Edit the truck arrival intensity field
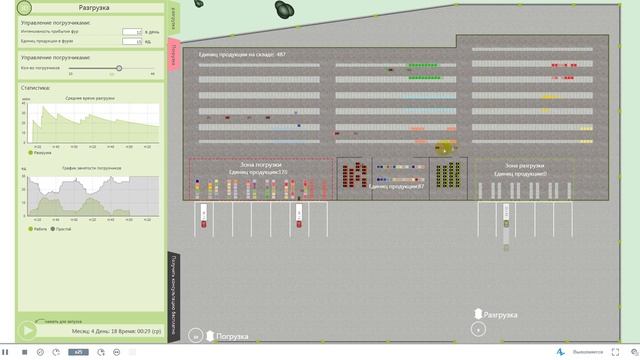This screenshot has width=640, height=360. click(x=132, y=31)
